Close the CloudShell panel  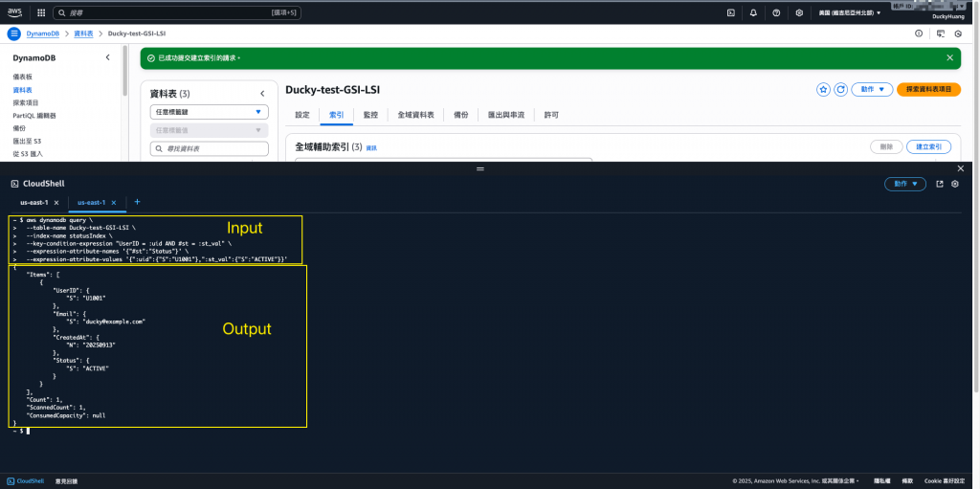tap(961, 168)
